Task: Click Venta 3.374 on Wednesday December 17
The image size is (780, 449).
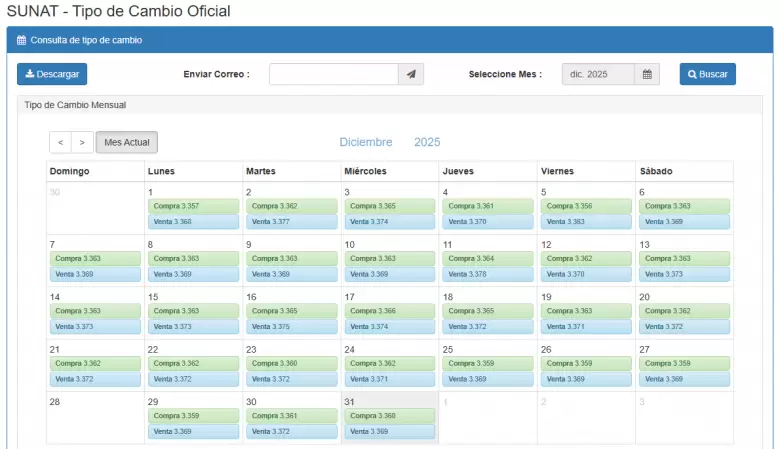Action: coord(390,327)
